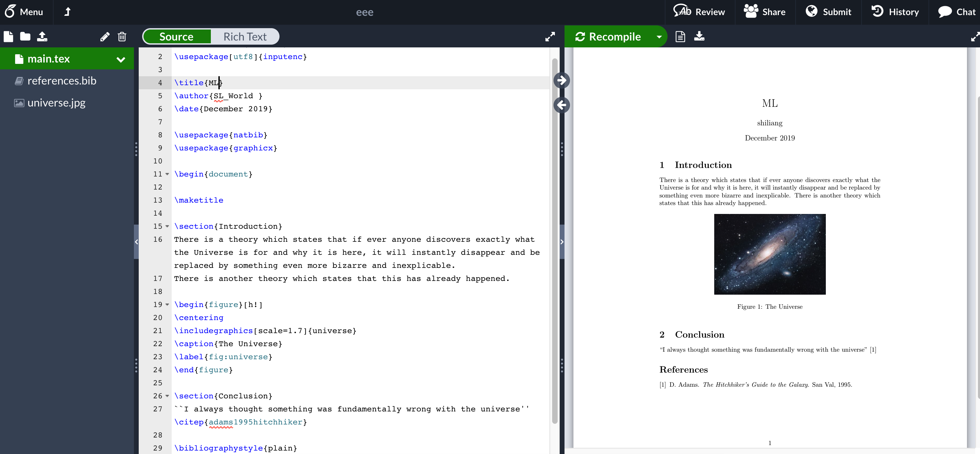Open the project History
980x454 pixels.
(895, 12)
